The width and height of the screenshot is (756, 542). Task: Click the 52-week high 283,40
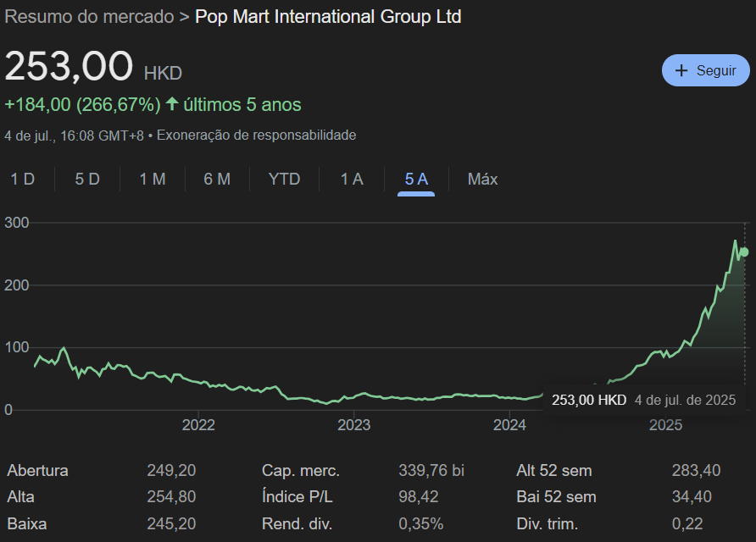pos(696,470)
